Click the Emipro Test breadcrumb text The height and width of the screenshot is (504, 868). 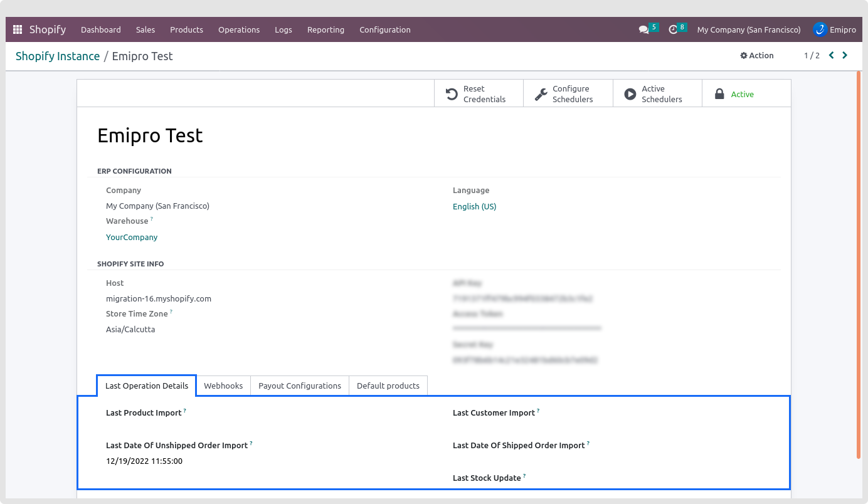[x=142, y=56]
